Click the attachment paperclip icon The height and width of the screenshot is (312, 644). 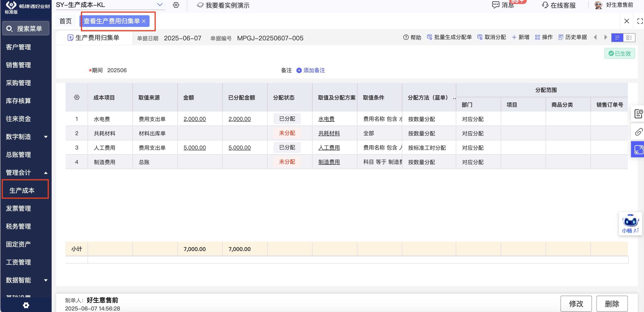coord(639,132)
